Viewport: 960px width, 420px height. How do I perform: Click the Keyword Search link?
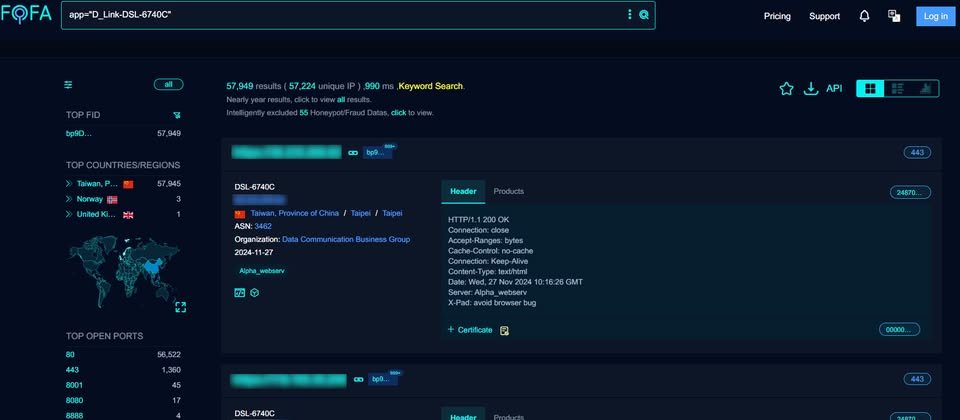pyautogui.click(x=431, y=86)
